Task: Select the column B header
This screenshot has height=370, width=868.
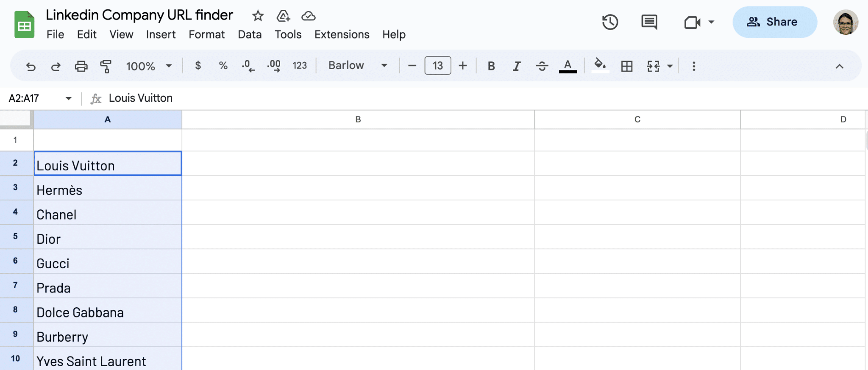Action: (358, 120)
